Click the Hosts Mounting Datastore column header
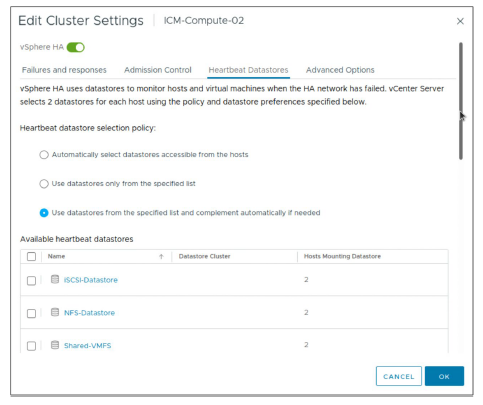483x405 pixels. [342, 256]
